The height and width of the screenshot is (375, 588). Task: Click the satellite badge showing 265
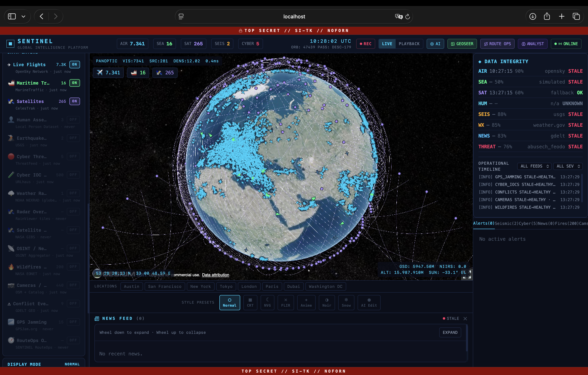pyautogui.click(x=165, y=73)
